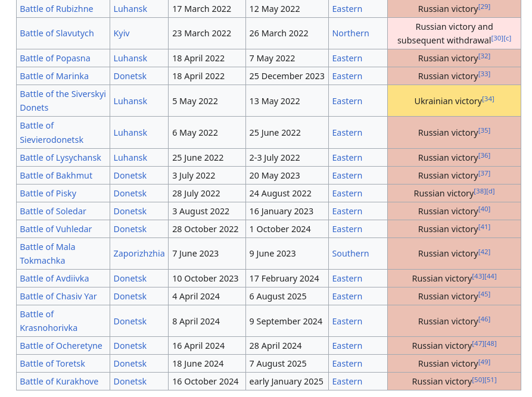Click Eastern in the Toretsk row
The height and width of the screenshot is (397, 532).
point(347,364)
